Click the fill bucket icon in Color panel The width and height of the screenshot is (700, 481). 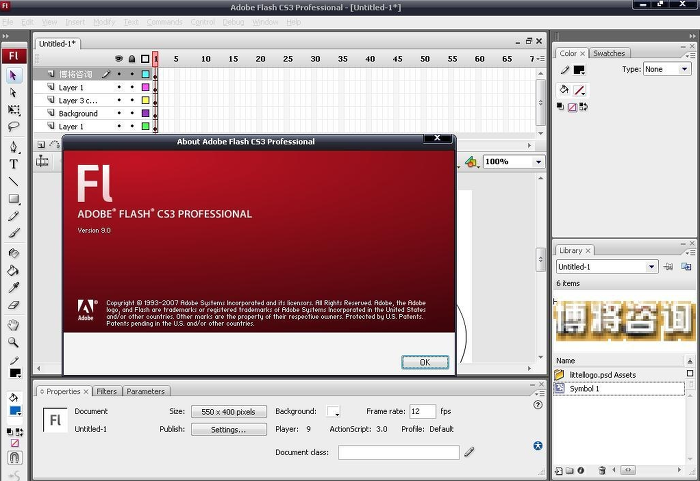(564, 90)
